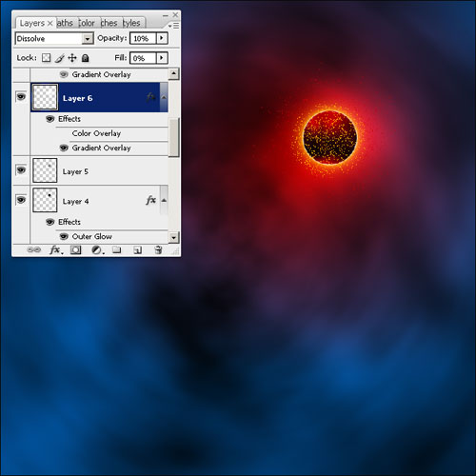The height and width of the screenshot is (476, 476).
Task: Toggle Layer 4 Effects visibility
Action: point(50,222)
